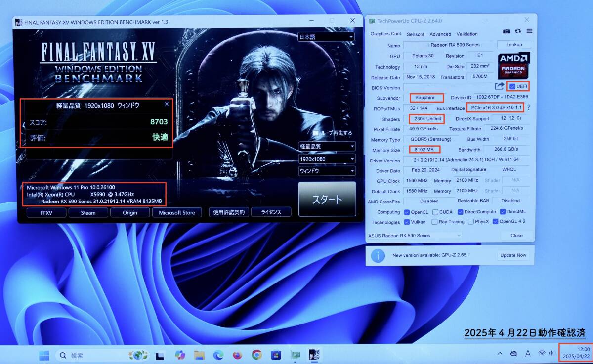Toggle the PhysX checkbox
This screenshot has width=593, height=364.
(471, 222)
